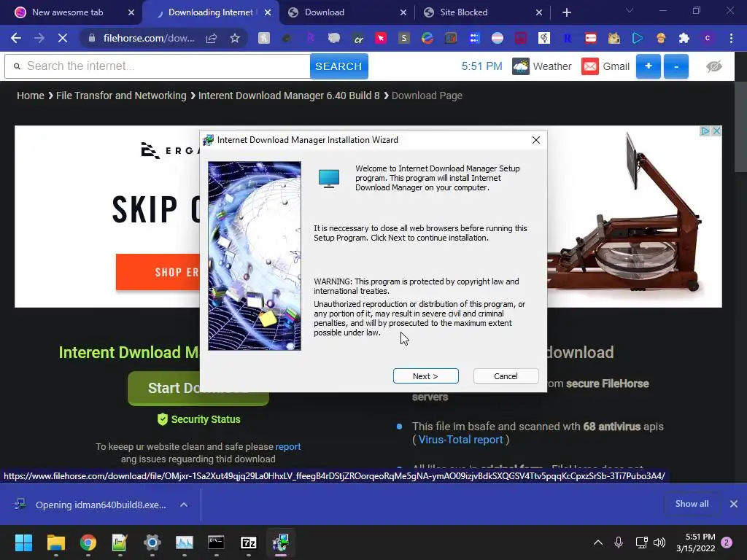The height and width of the screenshot is (560, 747).
Task: Open the Windows Start menu
Action: click(x=23, y=542)
